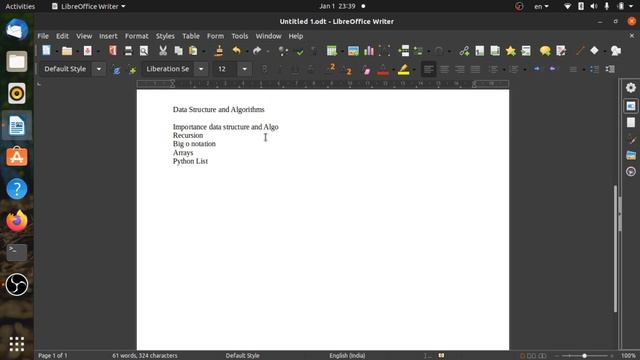Screen dimensions: 640x360
Task: Expand the Font Name dropdown arrow
Action: click(201, 69)
